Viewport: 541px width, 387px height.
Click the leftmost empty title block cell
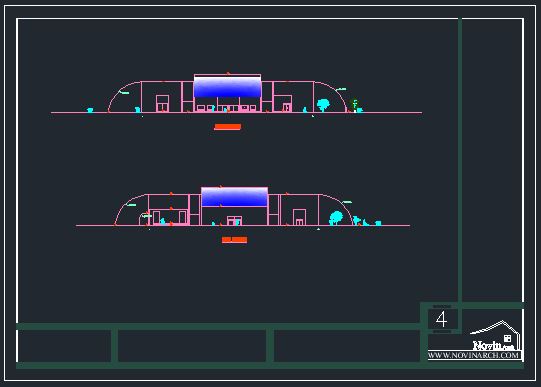tap(65, 346)
